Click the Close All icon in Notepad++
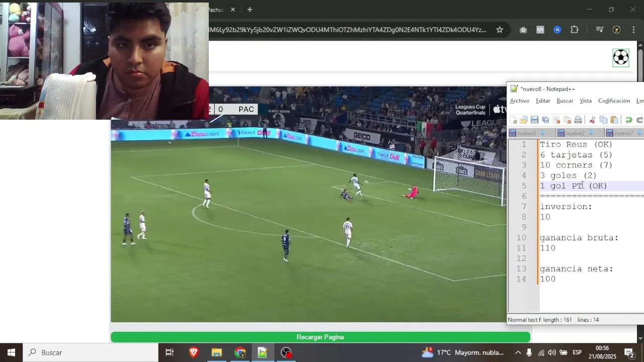This screenshot has width=644, height=362. (x=567, y=120)
